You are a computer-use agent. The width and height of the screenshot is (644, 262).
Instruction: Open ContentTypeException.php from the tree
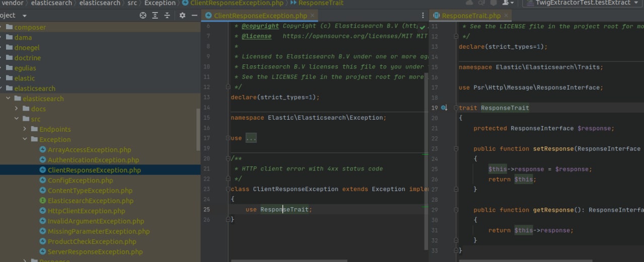click(90, 191)
